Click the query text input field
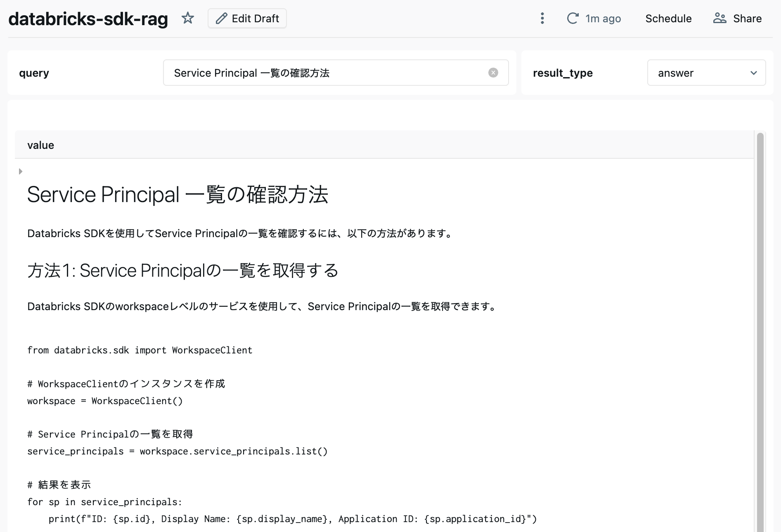 tap(336, 73)
